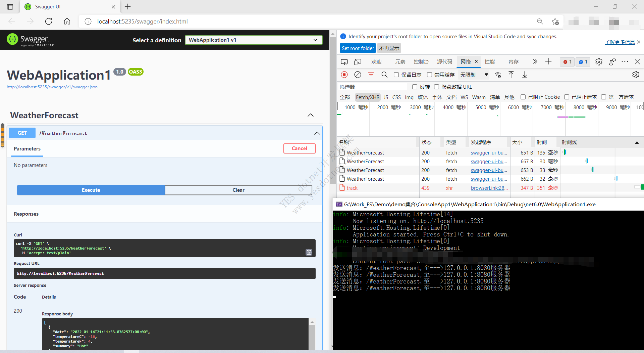Image resolution: width=644 pixels, height=353 pixels.
Task: Copy the curl command to clipboard
Action: pos(309,252)
